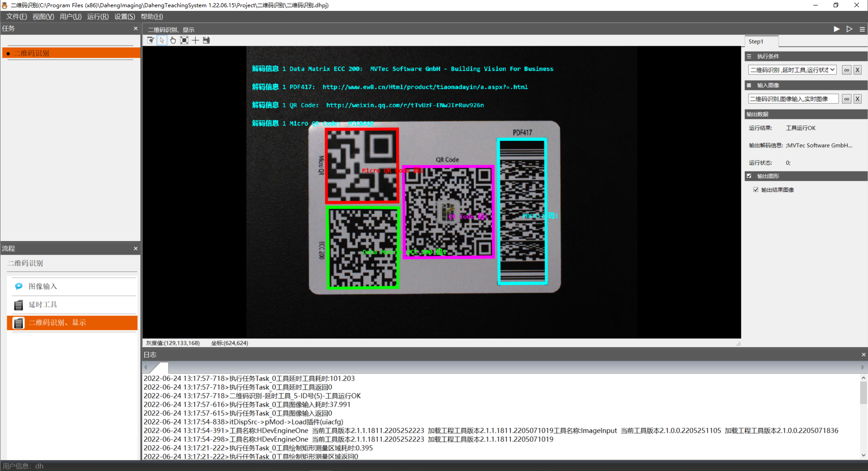Open the 用户(U) menu

point(71,17)
